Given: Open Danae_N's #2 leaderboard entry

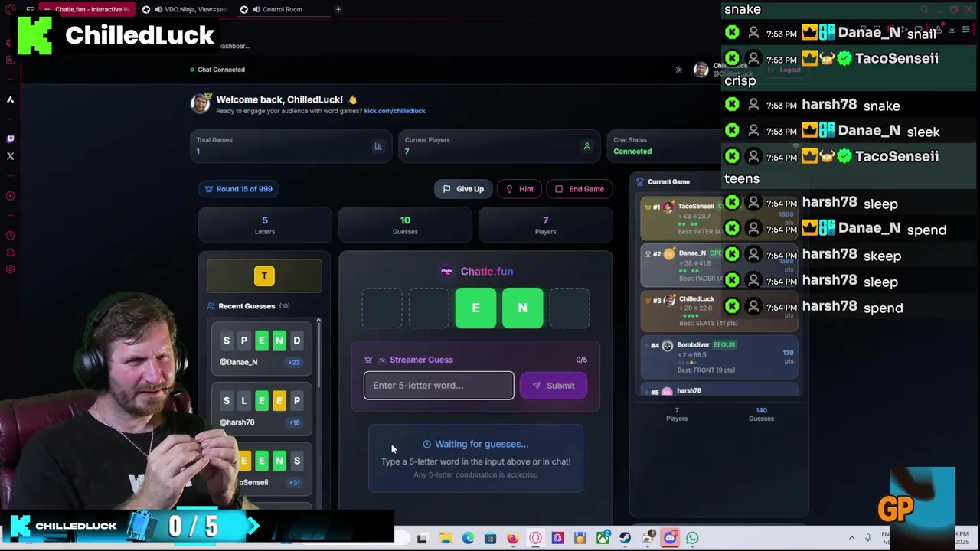Looking at the screenshot, I should (x=719, y=266).
